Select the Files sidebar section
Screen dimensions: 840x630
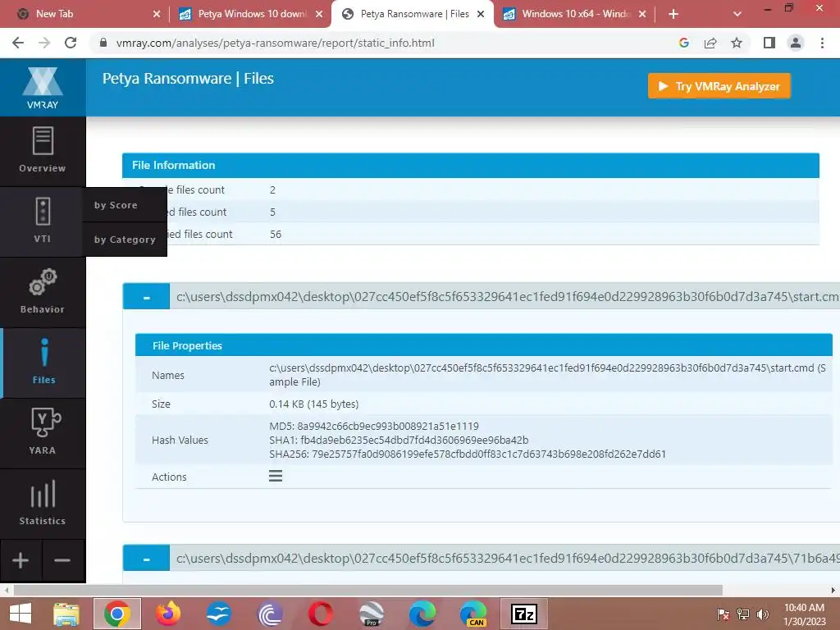(43, 363)
